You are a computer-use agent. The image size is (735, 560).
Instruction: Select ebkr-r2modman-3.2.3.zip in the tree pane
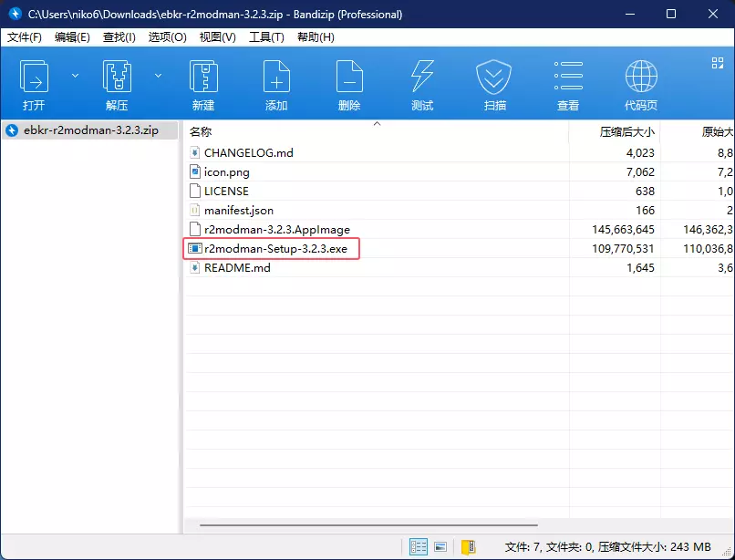[90, 130]
